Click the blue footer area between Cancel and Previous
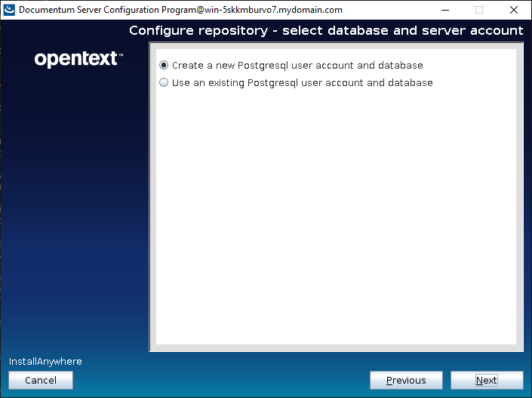This screenshot has width=532, height=398. click(219, 381)
